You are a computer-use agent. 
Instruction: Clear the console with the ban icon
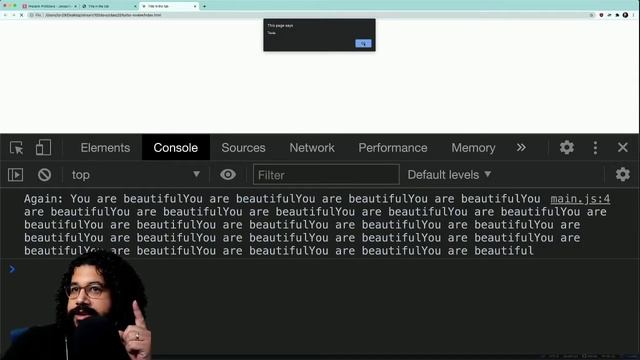44,175
